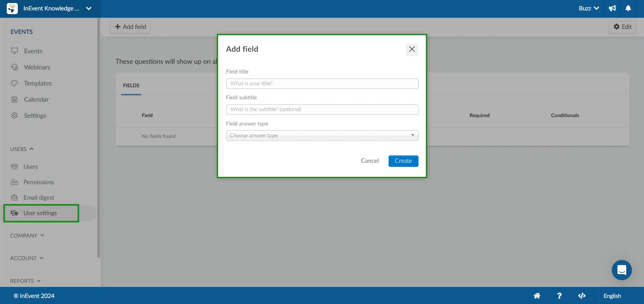Open Calendar in the sidebar

coord(36,99)
